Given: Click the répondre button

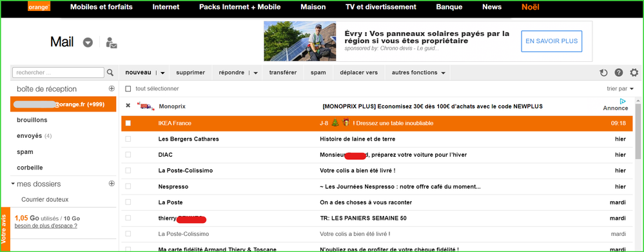Looking at the screenshot, I should 231,73.
